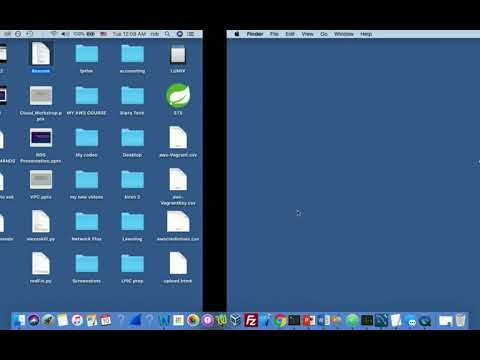The image size is (480, 360).
Task: Open the volume control in menu bar
Action: pos(65,34)
